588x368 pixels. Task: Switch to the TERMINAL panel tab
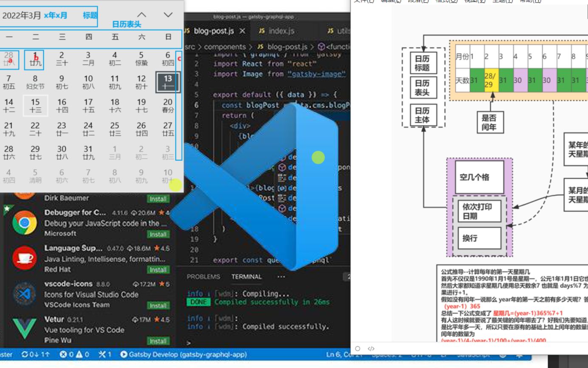point(246,277)
